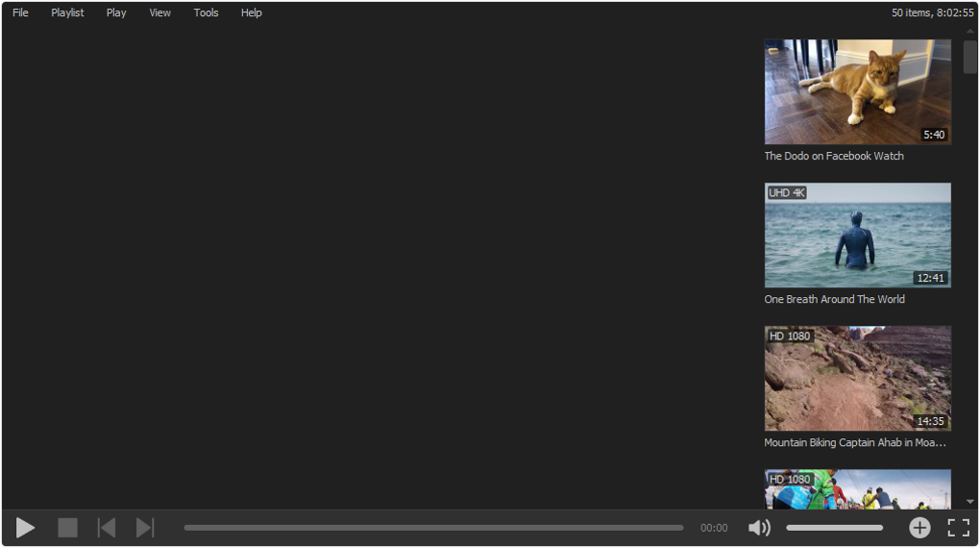Viewport: 980px width, 548px height.
Task: Open the View menu
Action: pos(160,12)
